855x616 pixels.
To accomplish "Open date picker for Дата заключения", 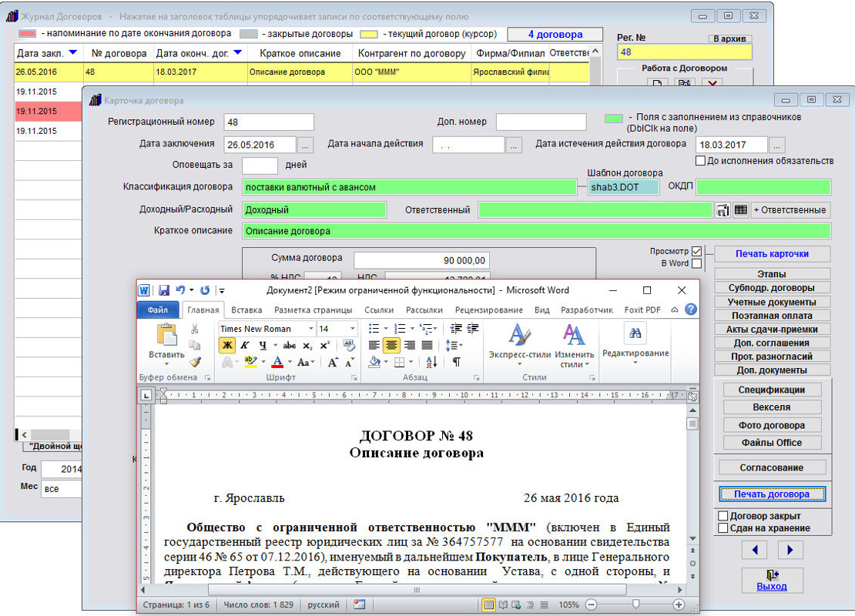I will click(306, 145).
